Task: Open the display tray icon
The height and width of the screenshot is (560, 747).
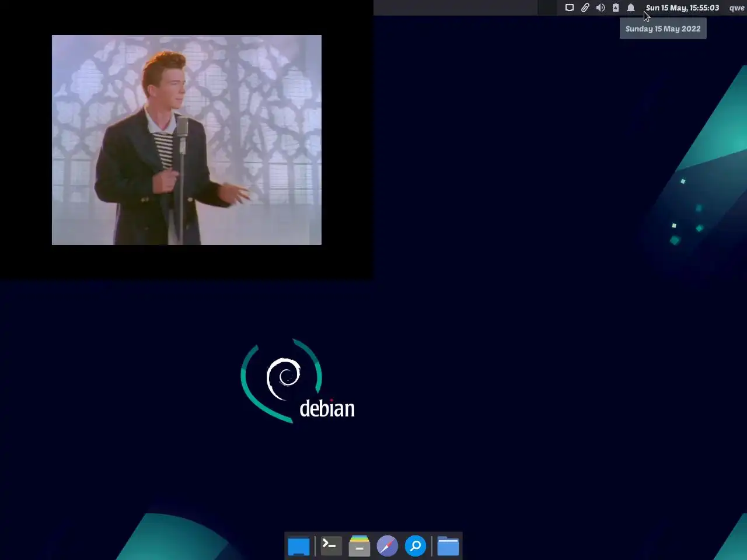Action: (570, 8)
